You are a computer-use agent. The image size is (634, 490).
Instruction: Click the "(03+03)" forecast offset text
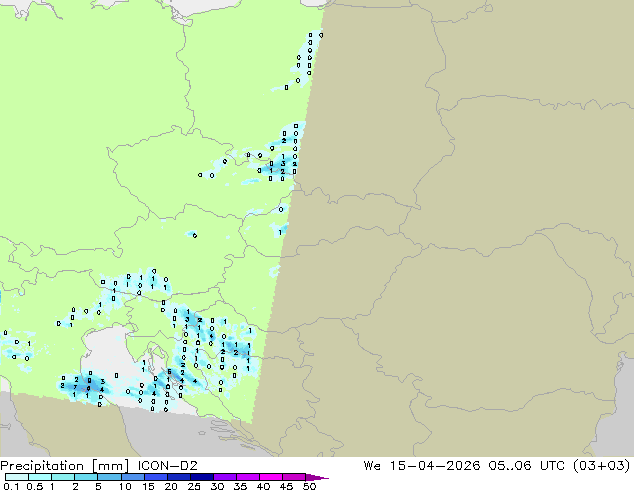pyautogui.click(x=602, y=466)
